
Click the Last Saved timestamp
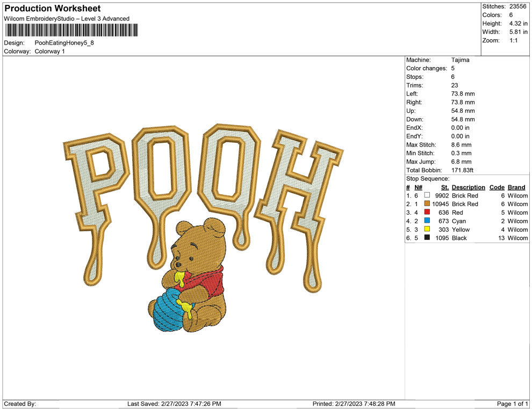point(174,404)
